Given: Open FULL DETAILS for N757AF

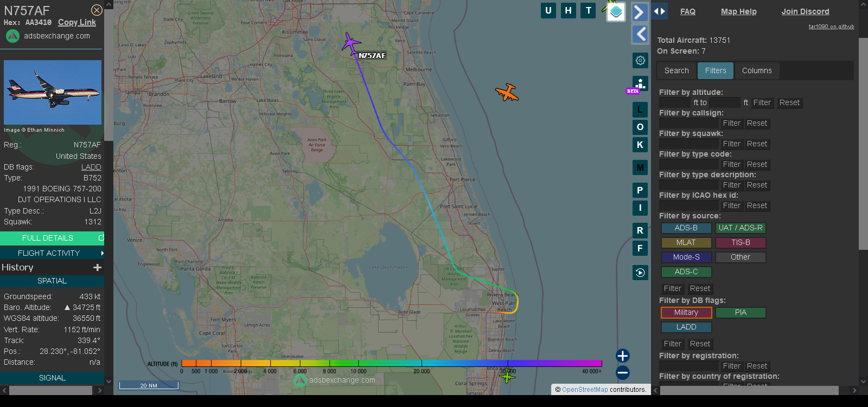Looking at the screenshot, I should pyautogui.click(x=52, y=238).
